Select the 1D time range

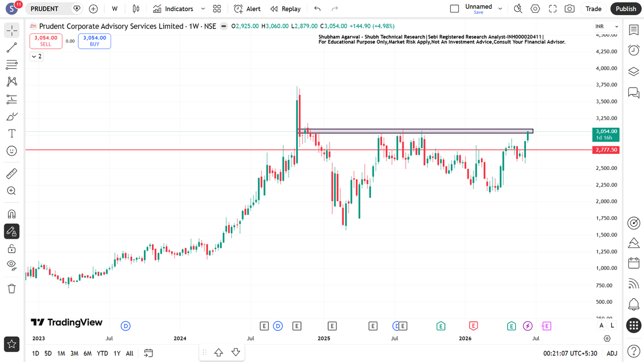35,353
